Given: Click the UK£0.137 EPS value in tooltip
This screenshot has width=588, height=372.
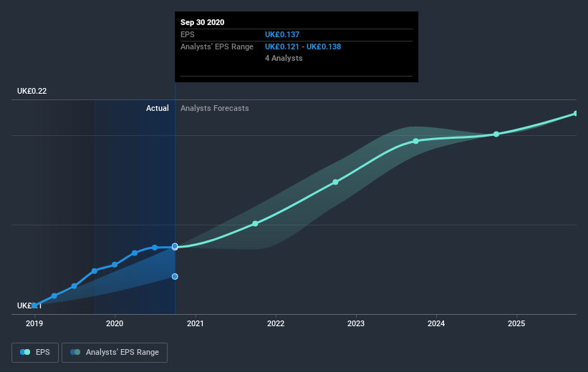Looking at the screenshot, I should (282, 34).
